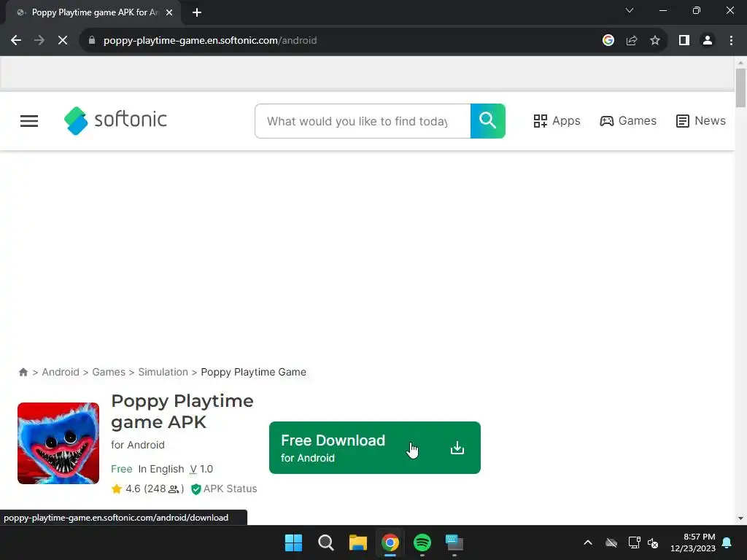Viewport: 747px width, 560px height.
Task: Open the blue chat-window taskbar app
Action: coord(454,542)
